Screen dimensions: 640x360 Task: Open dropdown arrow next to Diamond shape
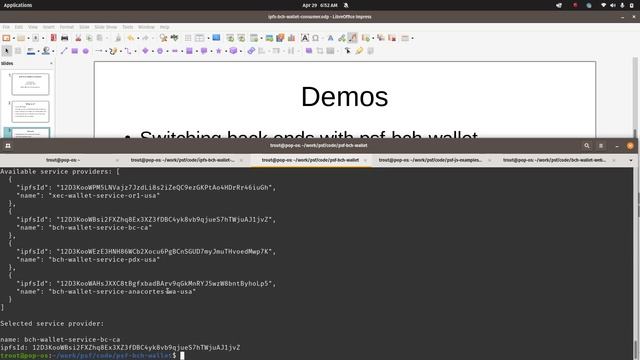pos(153,51)
